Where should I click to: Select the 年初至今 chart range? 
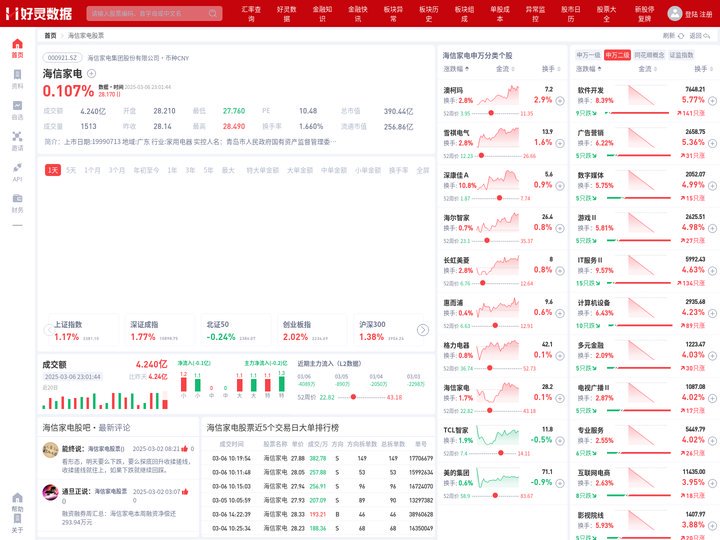click(x=146, y=170)
